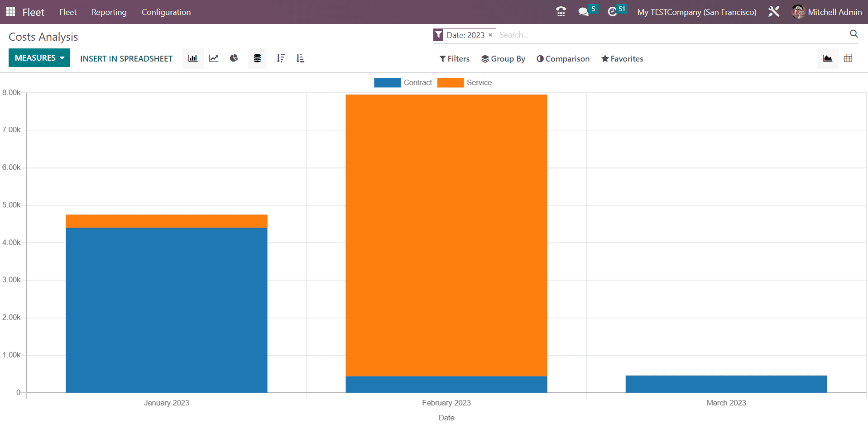This screenshot has height=424, width=868.
Task: Open the conversations messages icon
Action: (584, 12)
